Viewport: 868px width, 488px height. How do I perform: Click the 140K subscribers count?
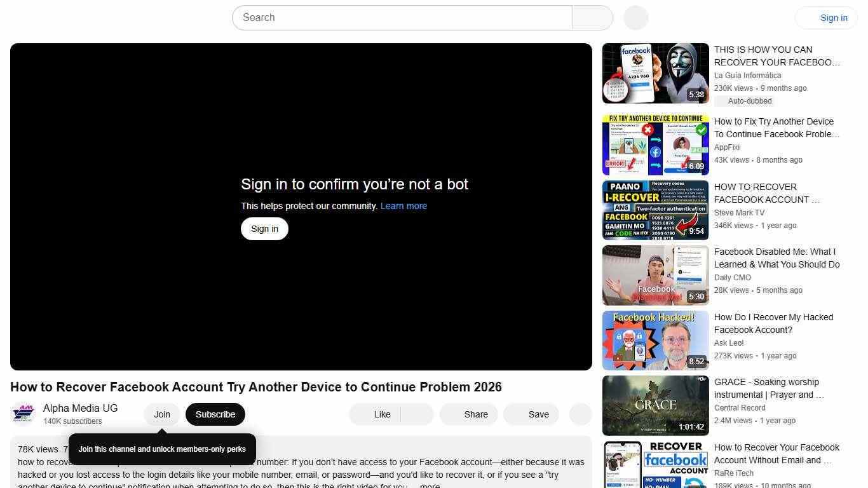click(x=72, y=421)
